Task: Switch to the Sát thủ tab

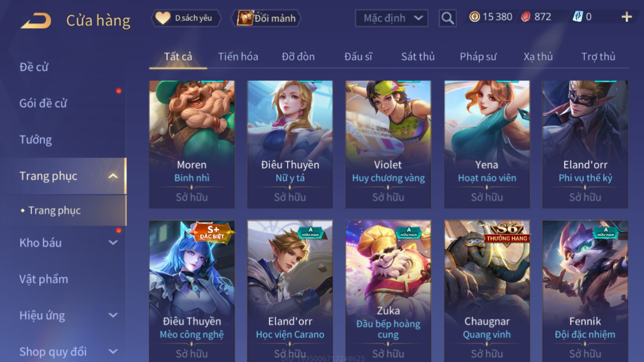Action: pos(418,56)
